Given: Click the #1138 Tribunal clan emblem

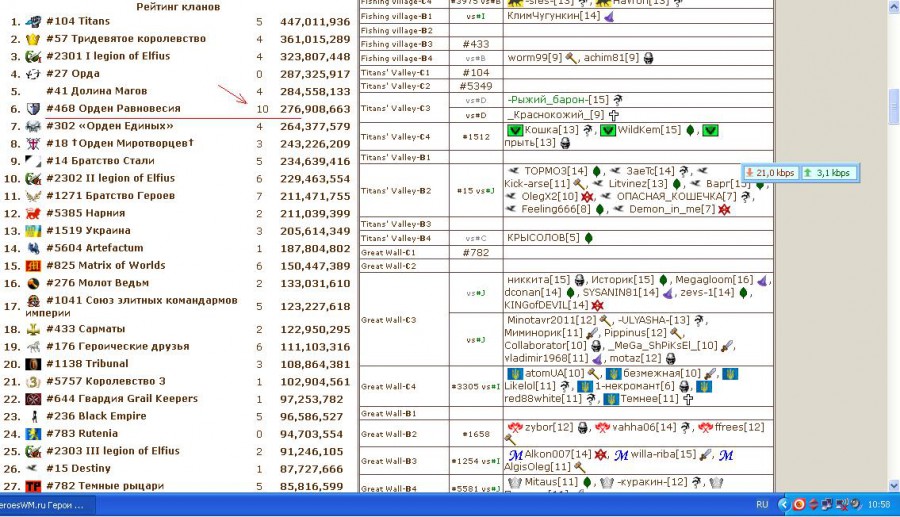Looking at the screenshot, I should click(33, 364).
